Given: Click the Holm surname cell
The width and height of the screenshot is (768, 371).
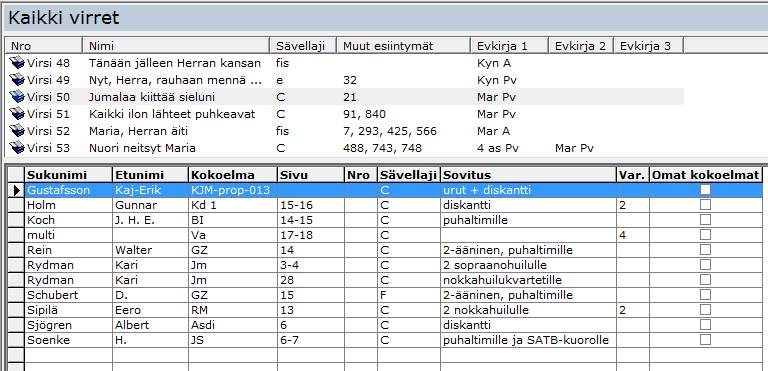Looking at the screenshot, I should click(69, 205).
